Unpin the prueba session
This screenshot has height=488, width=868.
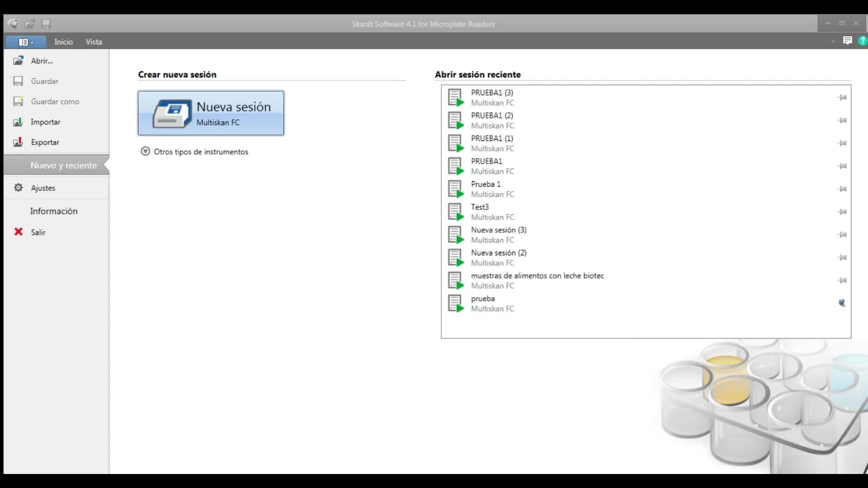[842, 303]
